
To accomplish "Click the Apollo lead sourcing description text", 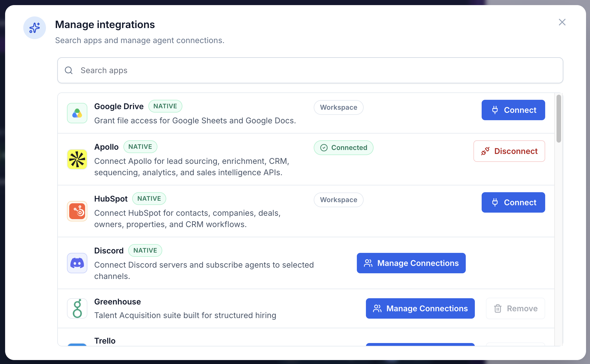I will point(192,167).
